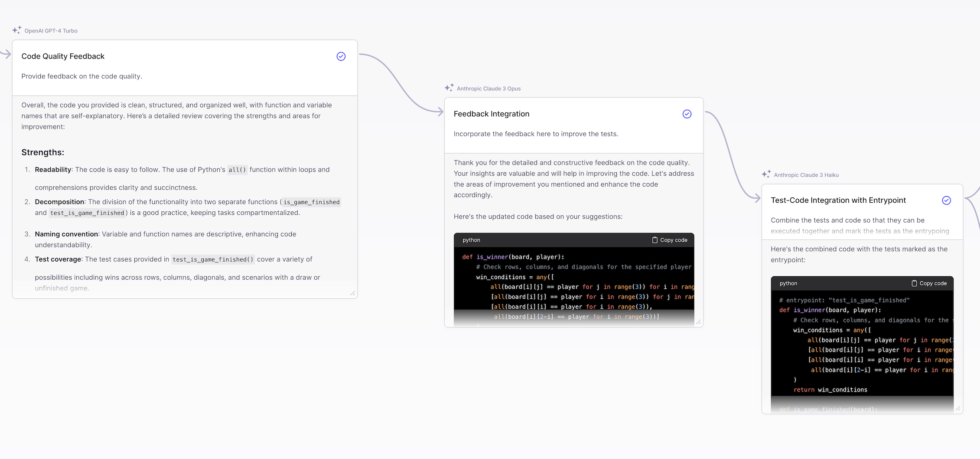Screen dimensions: 980x459
Task: Select the OpenAI GPT-4 Turbo model label
Action: [51, 31]
